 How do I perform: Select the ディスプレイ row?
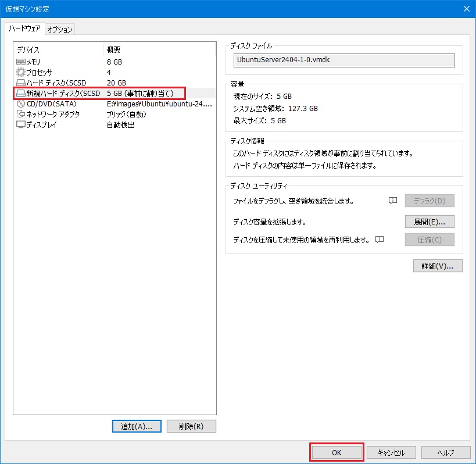point(114,124)
